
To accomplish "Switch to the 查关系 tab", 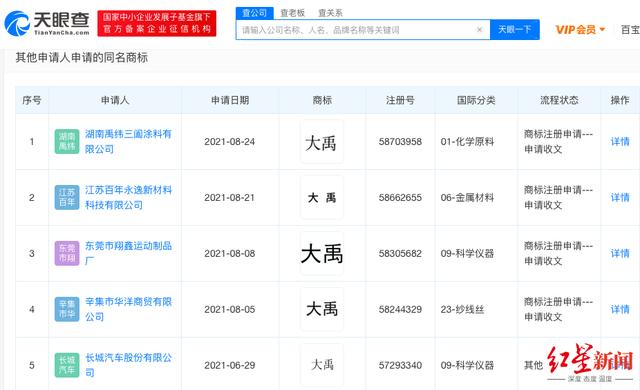I will click(330, 13).
